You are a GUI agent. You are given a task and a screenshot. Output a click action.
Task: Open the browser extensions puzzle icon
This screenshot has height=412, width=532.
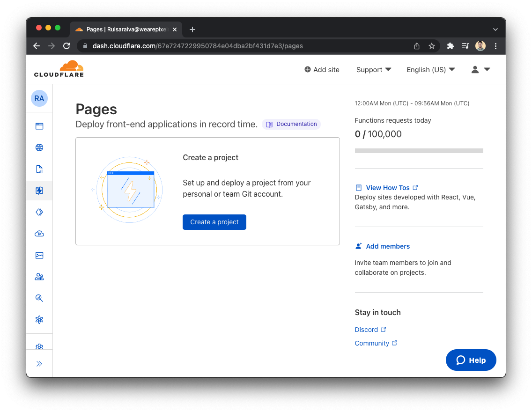(450, 46)
